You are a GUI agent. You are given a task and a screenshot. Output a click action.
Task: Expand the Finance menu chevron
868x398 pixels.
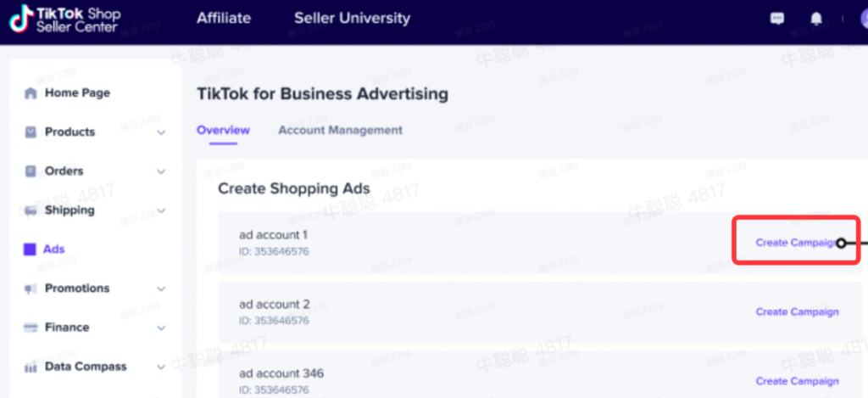pyautogui.click(x=161, y=328)
